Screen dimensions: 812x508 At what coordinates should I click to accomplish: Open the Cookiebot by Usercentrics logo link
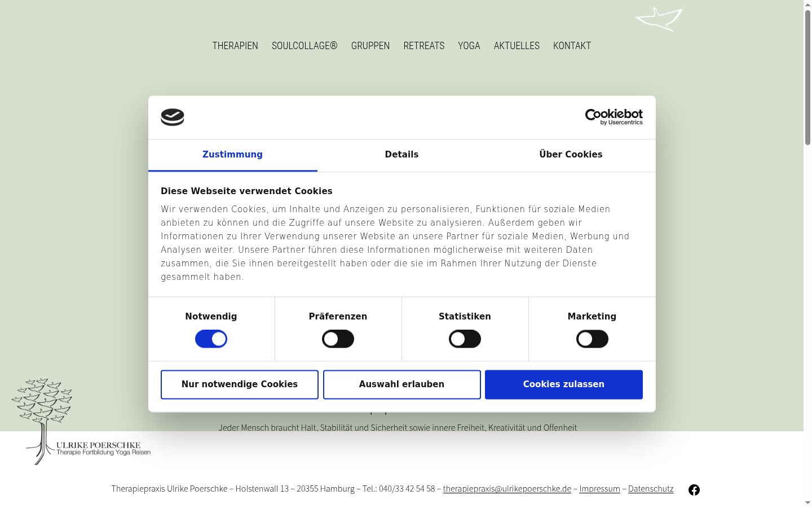[x=614, y=117]
